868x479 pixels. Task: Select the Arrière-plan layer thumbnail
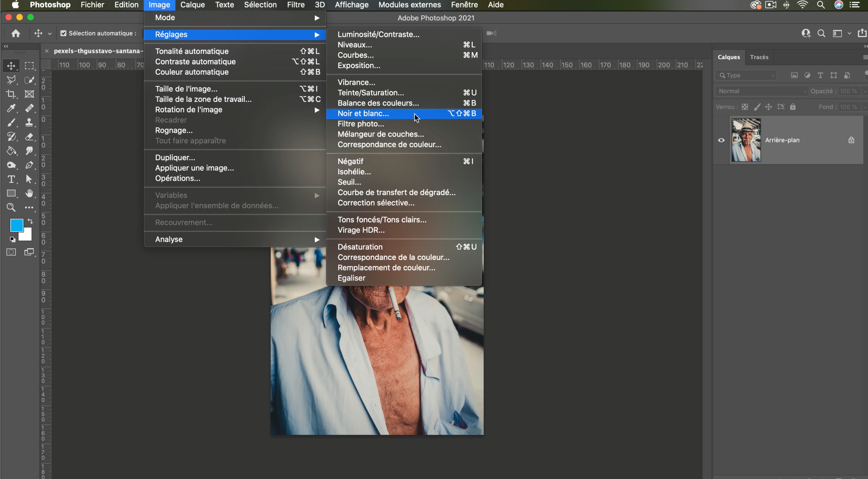(x=746, y=140)
